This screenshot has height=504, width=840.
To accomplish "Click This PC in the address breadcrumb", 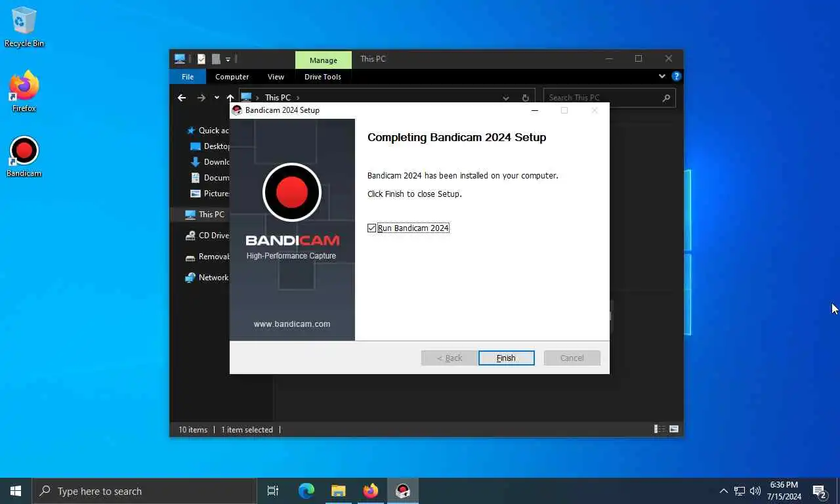I will pos(278,98).
